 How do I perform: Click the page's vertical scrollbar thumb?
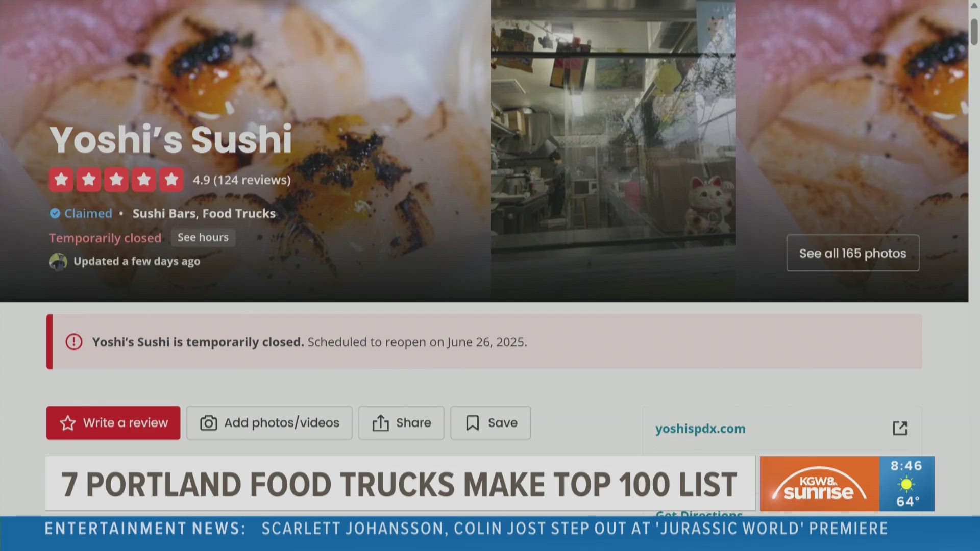974,32
